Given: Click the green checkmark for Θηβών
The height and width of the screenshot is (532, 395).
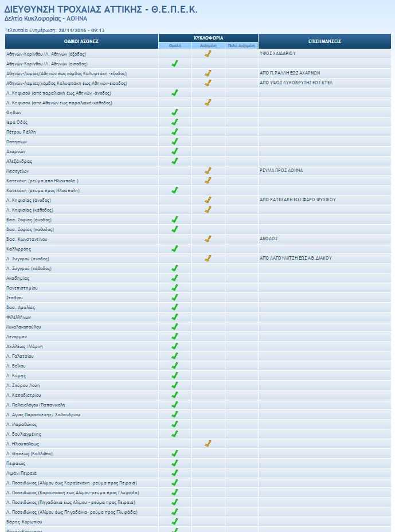Looking at the screenshot, I should point(174,112).
